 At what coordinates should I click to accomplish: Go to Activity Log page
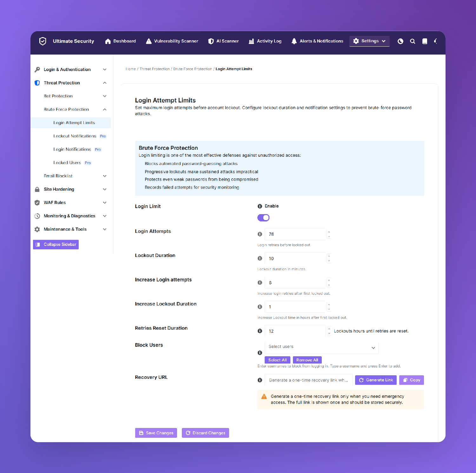click(265, 41)
